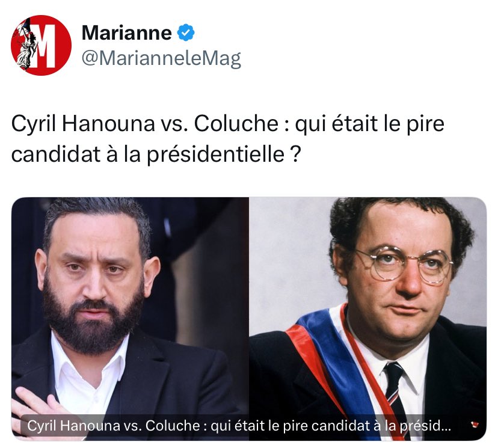Visit the @MarianneleMag handle

click(161, 58)
